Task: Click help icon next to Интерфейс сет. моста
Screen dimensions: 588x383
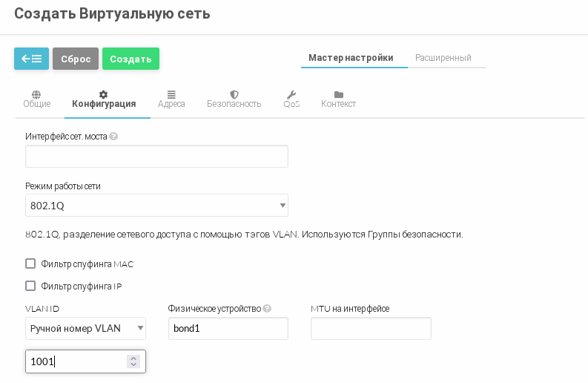Action: pos(113,137)
